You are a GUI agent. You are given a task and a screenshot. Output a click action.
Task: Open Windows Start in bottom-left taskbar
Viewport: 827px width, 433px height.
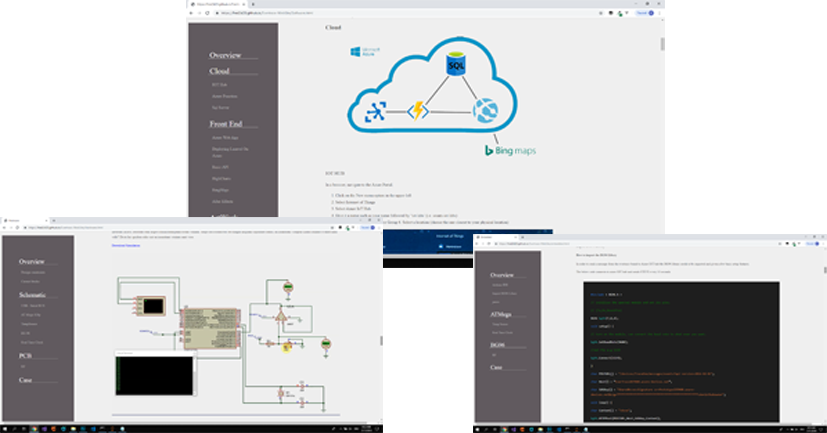pyautogui.click(x=4, y=429)
